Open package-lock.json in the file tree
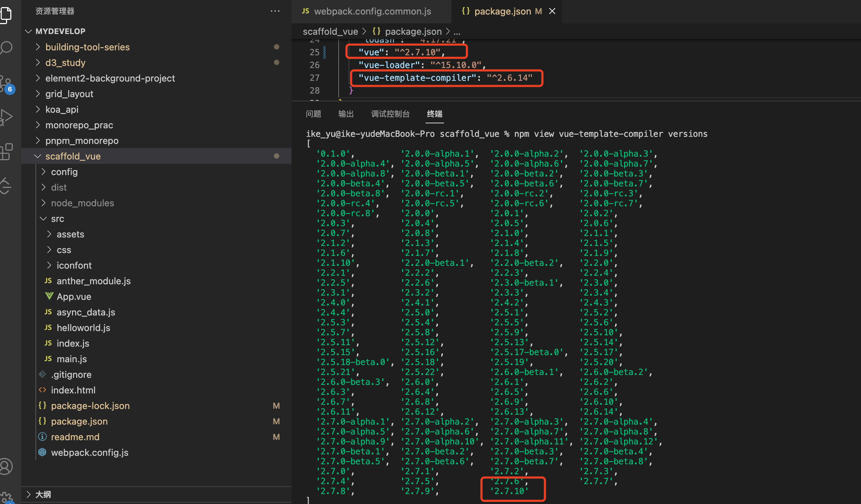Screen dimensions: 861x504 tap(90, 406)
